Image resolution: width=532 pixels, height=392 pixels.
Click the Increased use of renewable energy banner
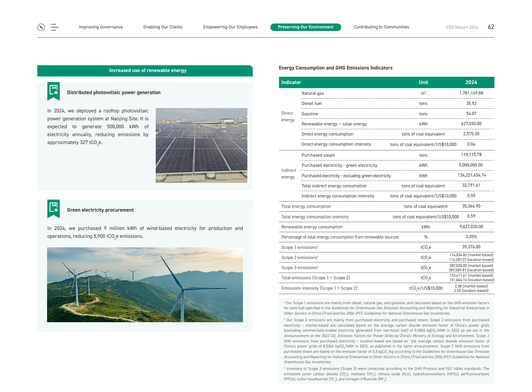(145, 71)
